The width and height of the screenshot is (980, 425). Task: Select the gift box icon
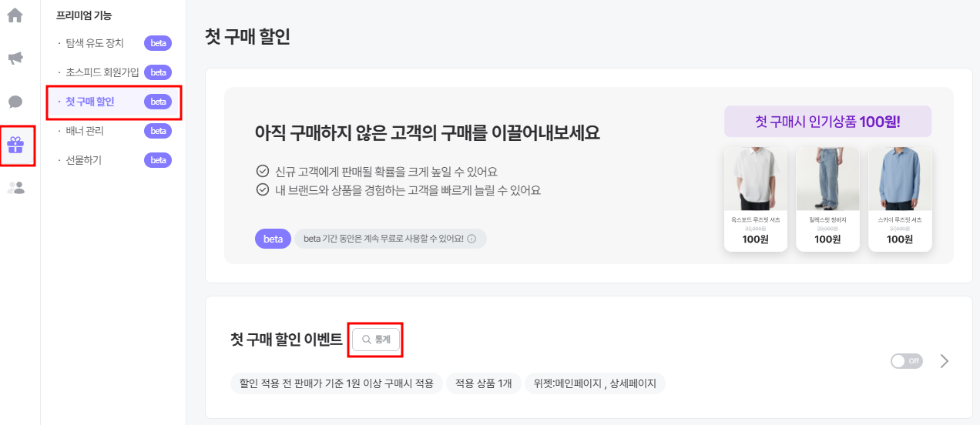pyautogui.click(x=15, y=145)
